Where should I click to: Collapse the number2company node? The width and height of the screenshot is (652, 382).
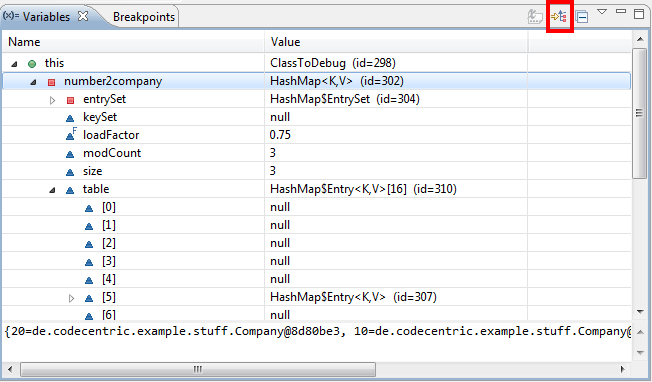(x=33, y=82)
